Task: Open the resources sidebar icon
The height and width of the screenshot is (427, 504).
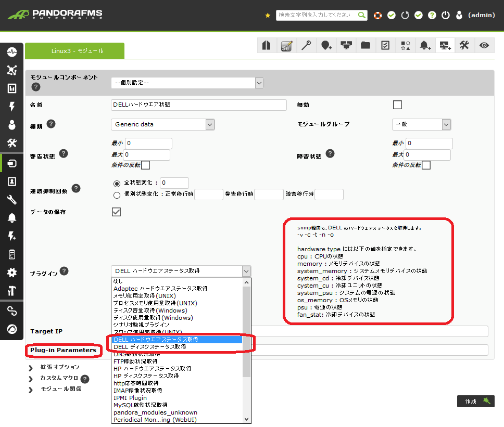Action: [12, 163]
